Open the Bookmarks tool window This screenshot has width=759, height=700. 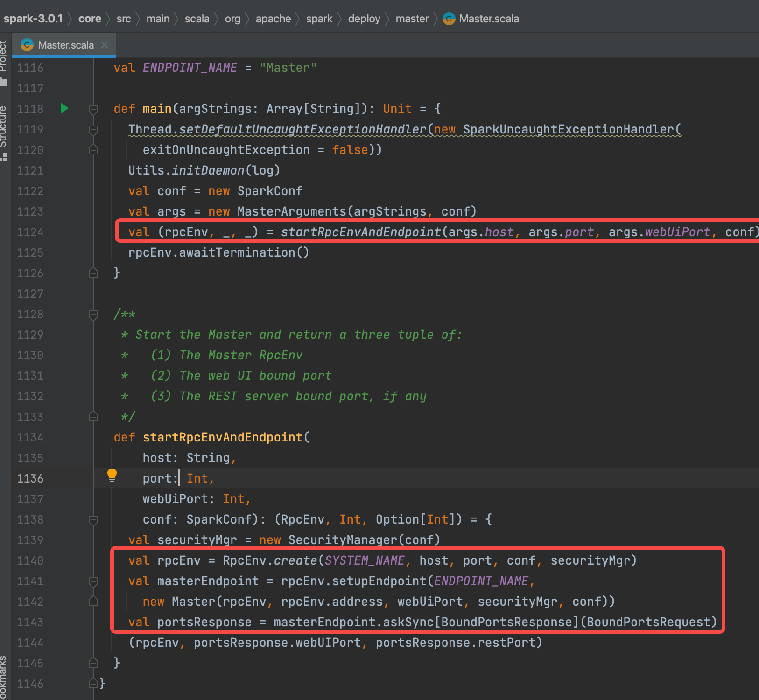4,677
